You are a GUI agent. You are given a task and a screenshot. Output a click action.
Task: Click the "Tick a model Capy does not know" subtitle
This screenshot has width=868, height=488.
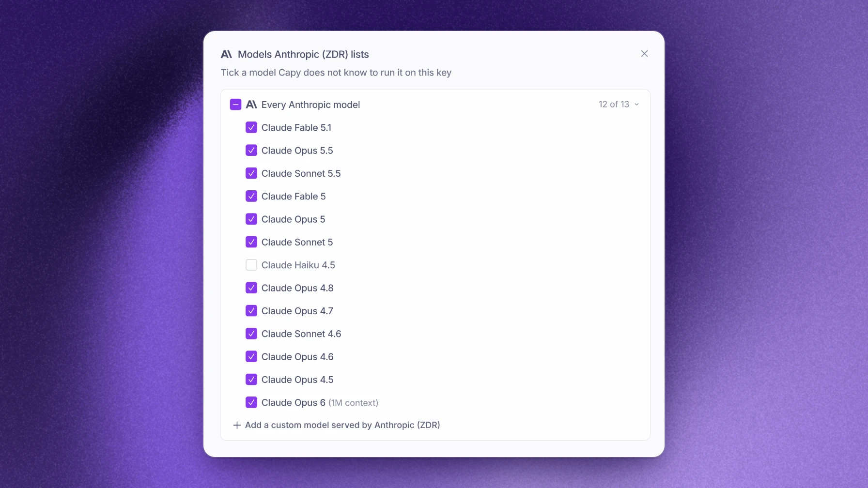pos(336,73)
